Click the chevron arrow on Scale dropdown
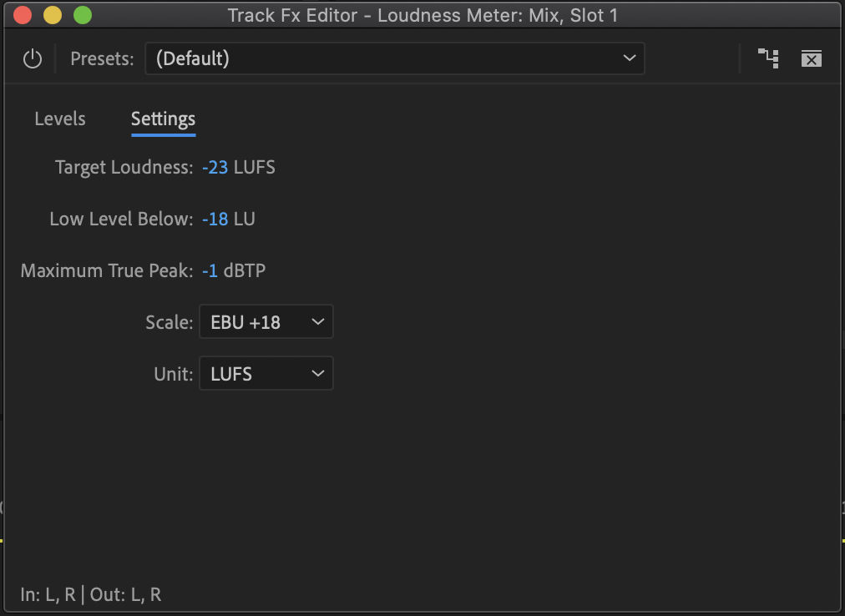This screenshot has height=616, width=845. tap(317, 322)
